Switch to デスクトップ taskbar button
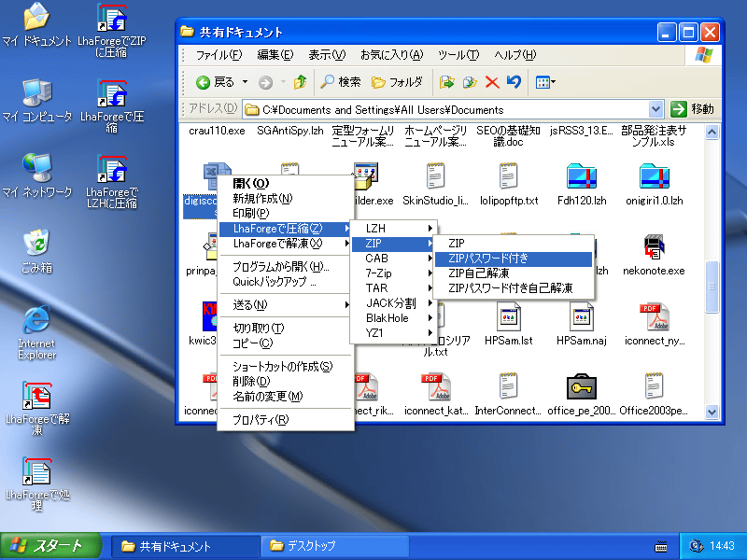The width and height of the screenshot is (747, 560). tap(334, 546)
